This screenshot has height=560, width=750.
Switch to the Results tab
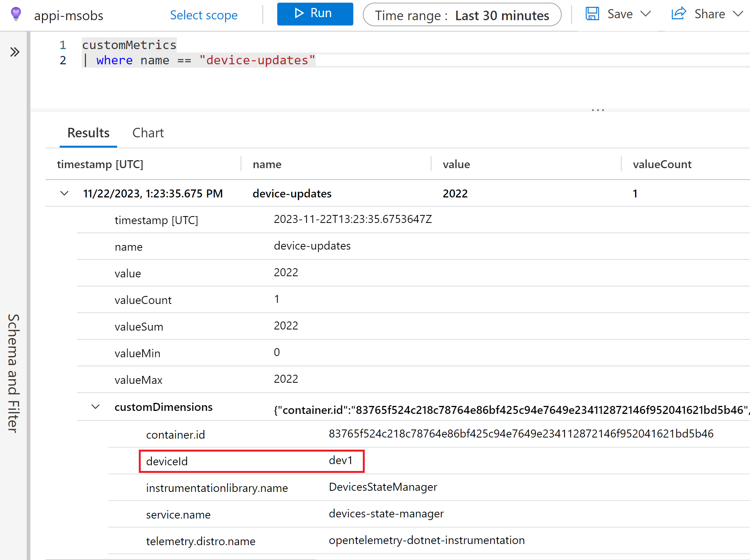(x=88, y=133)
